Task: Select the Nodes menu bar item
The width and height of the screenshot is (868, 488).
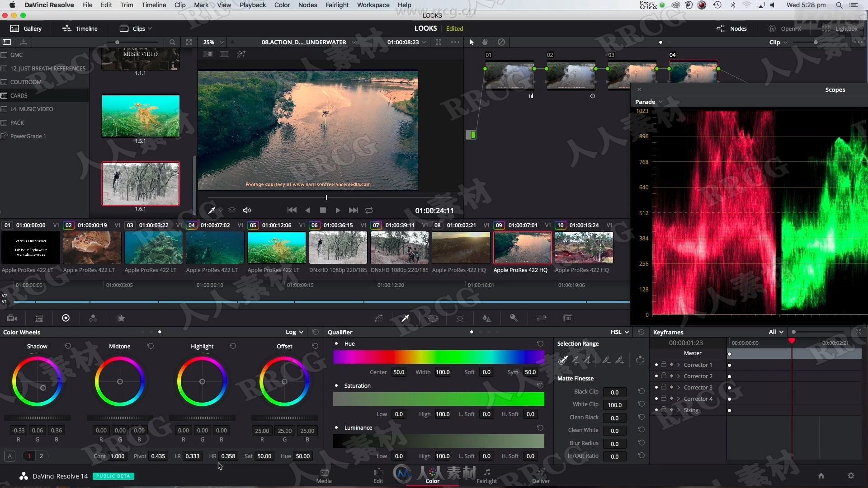Action: pos(307,5)
